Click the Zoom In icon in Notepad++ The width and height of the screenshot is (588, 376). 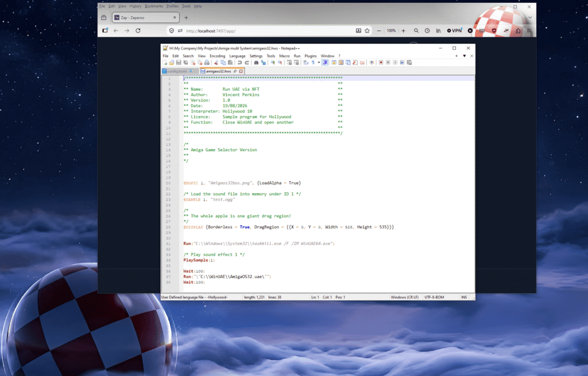coord(273,62)
